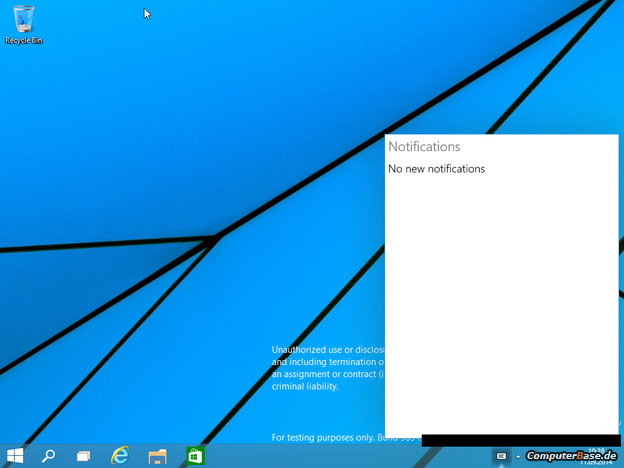
Task: Show the touch keyboard from tray
Action: [x=501, y=456]
